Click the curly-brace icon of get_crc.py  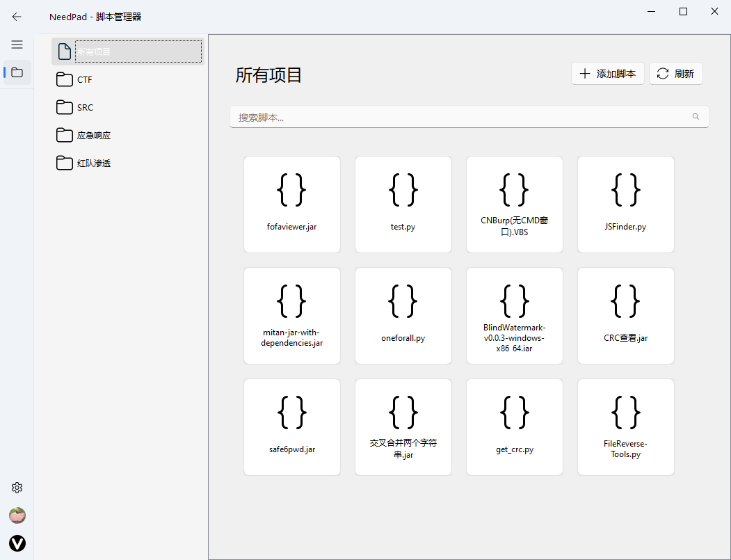tap(515, 412)
